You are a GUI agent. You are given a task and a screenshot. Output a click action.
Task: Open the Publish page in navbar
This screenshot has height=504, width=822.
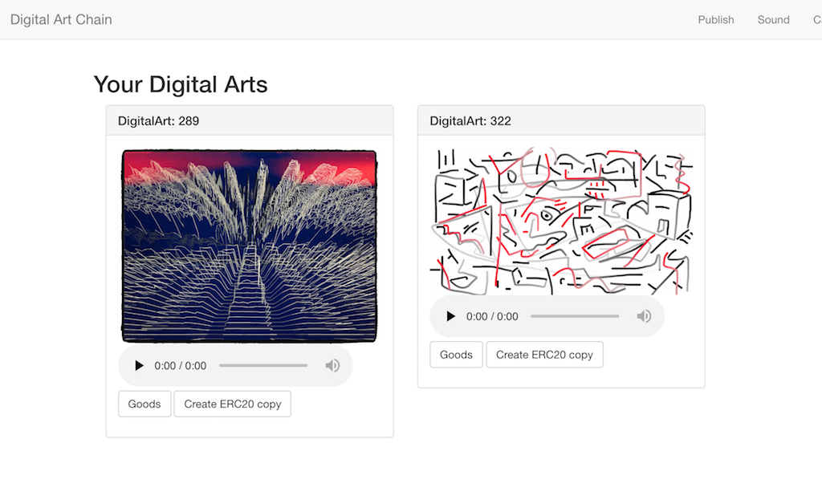(x=715, y=20)
